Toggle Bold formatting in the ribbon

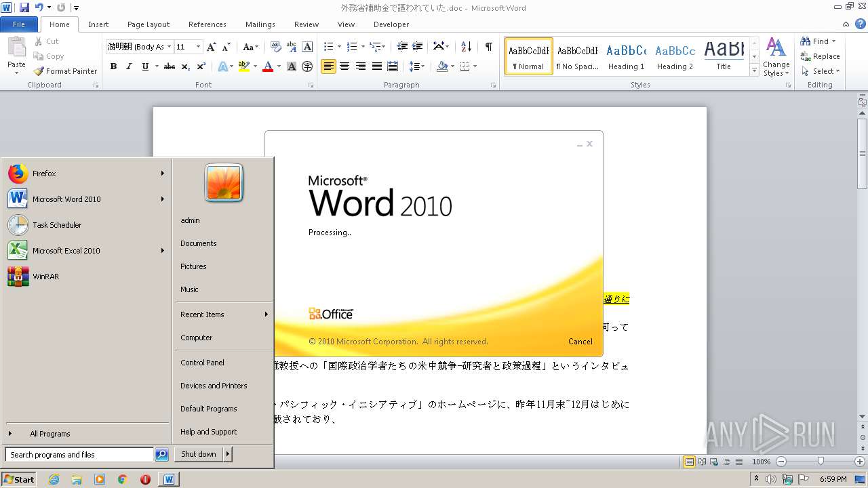coord(113,66)
